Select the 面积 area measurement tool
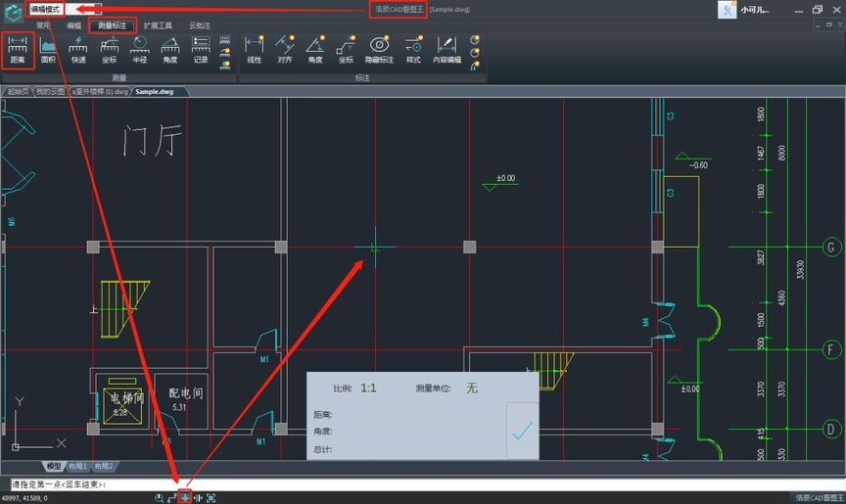Image resolution: width=846 pixels, height=504 pixels. (x=48, y=49)
